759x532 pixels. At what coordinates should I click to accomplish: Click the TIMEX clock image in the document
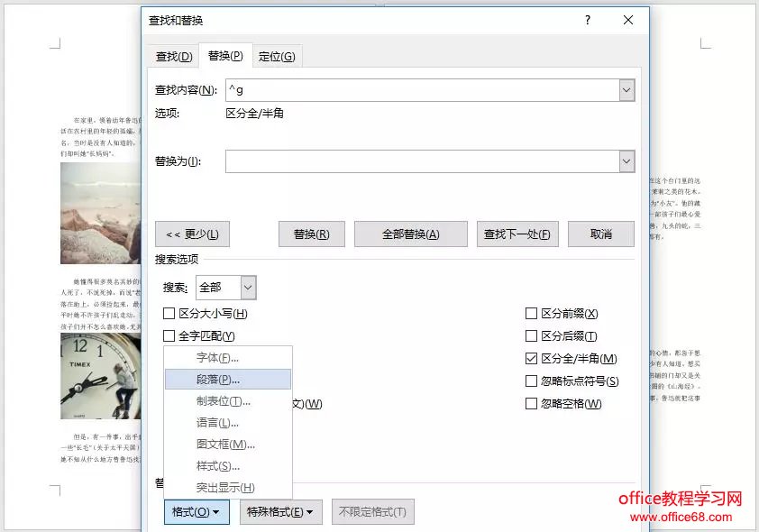pos(101,376)
